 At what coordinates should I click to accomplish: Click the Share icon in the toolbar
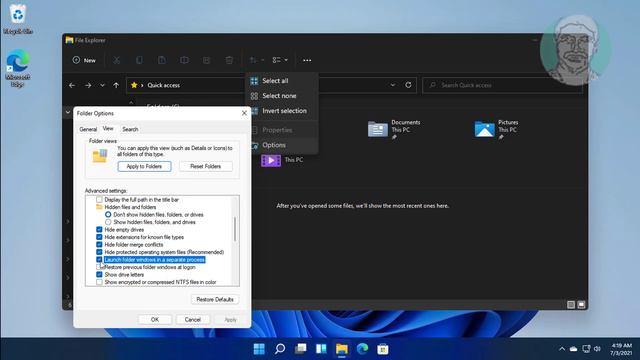coord(207,60)
